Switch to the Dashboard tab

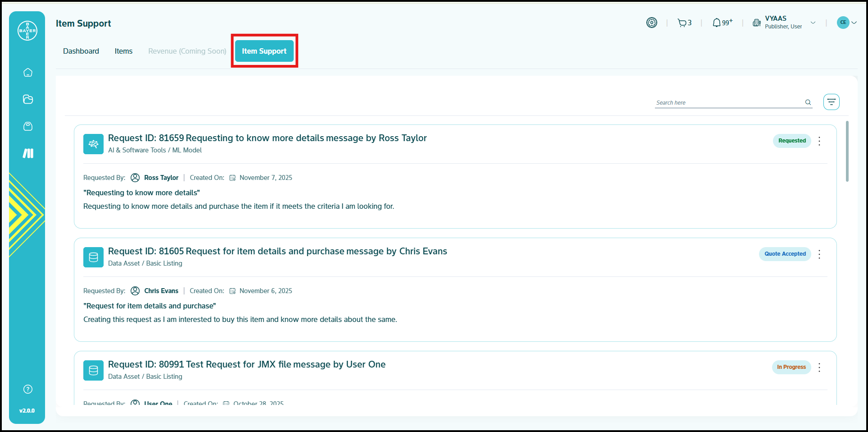click(81, 51)
